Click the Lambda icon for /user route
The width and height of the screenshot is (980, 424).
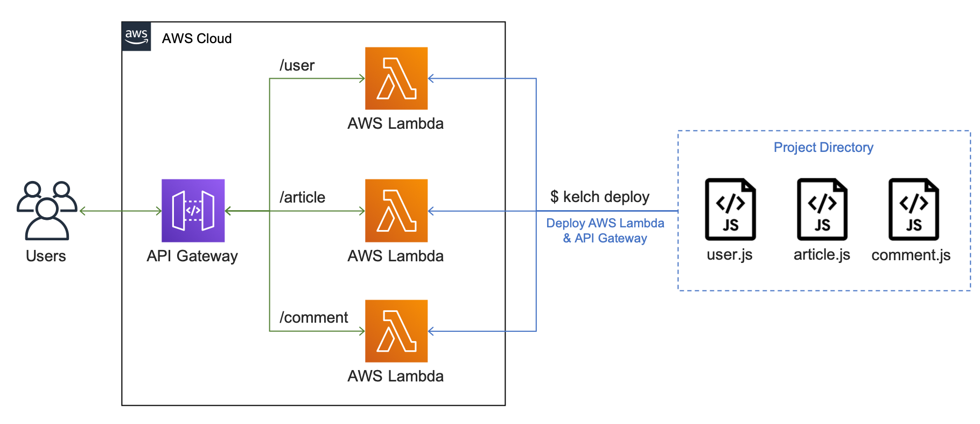pos(396,79)
